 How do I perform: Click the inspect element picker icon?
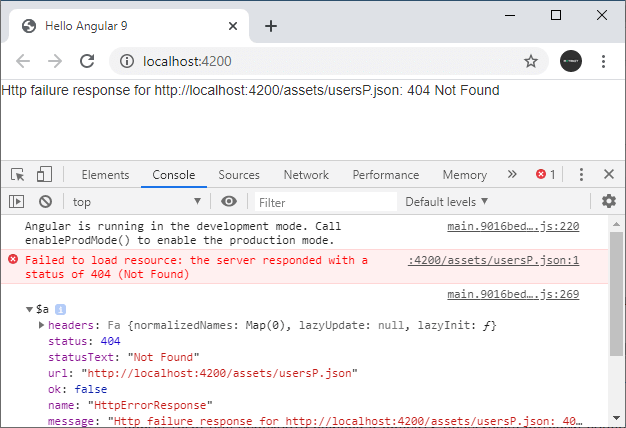[x=19, y=174]
